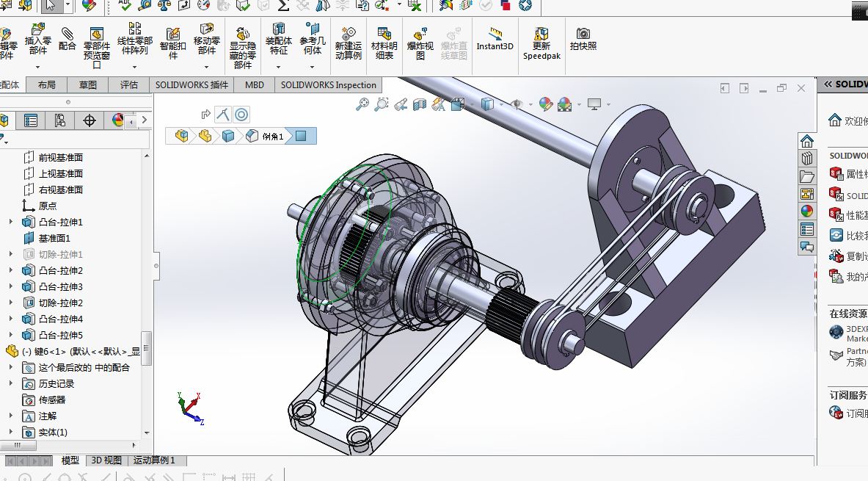Toggle the hide/show items eye icon
The height and width of the screenshot is (481, 868).
point(517,104)
